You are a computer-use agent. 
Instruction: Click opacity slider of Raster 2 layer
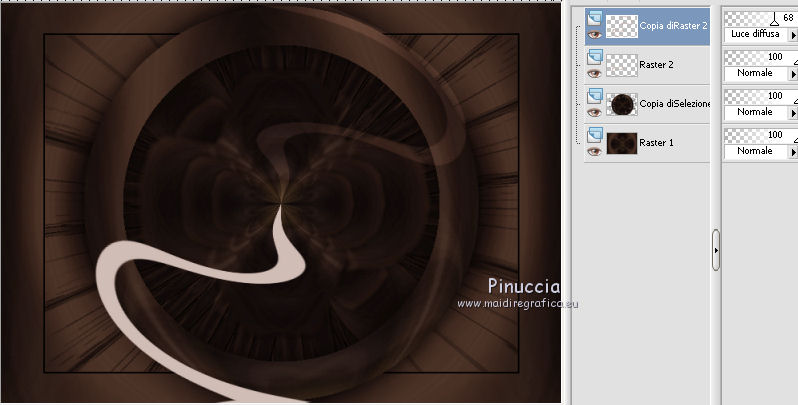click(761, 57)
